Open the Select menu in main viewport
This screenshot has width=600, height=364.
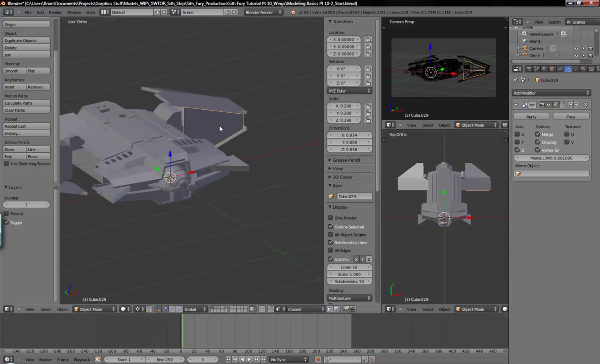pyautogui.click(x=46, y=309)
